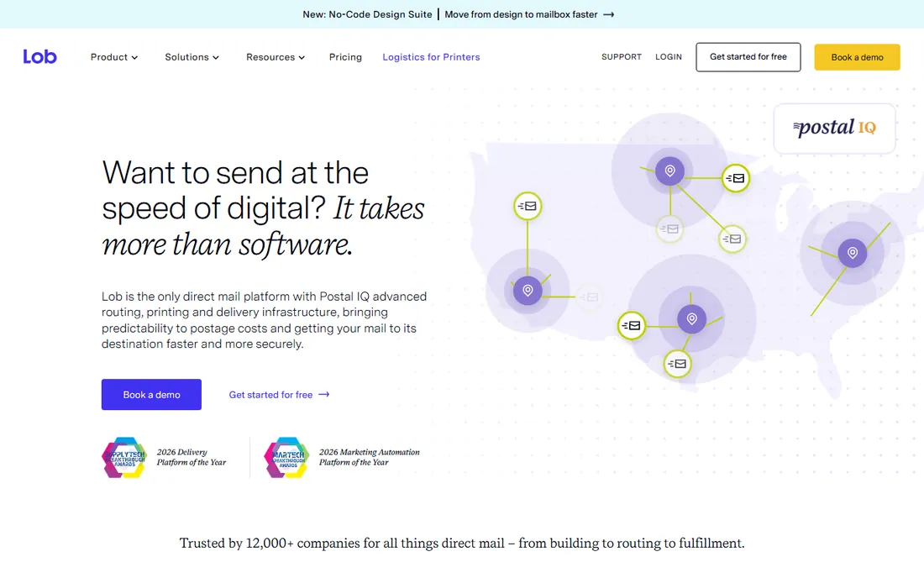Click the far-left mail envelope icon on the map
924x578 pixels.
click(528, 206)
